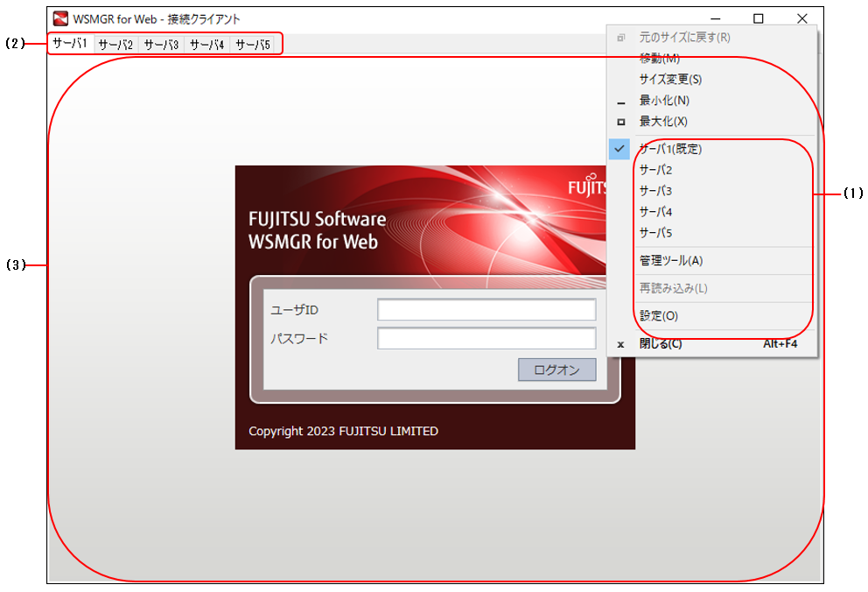The image size is (868, 592).
Task: Pick サーバ4 in the system menu
Action: [x=655, y=212]
